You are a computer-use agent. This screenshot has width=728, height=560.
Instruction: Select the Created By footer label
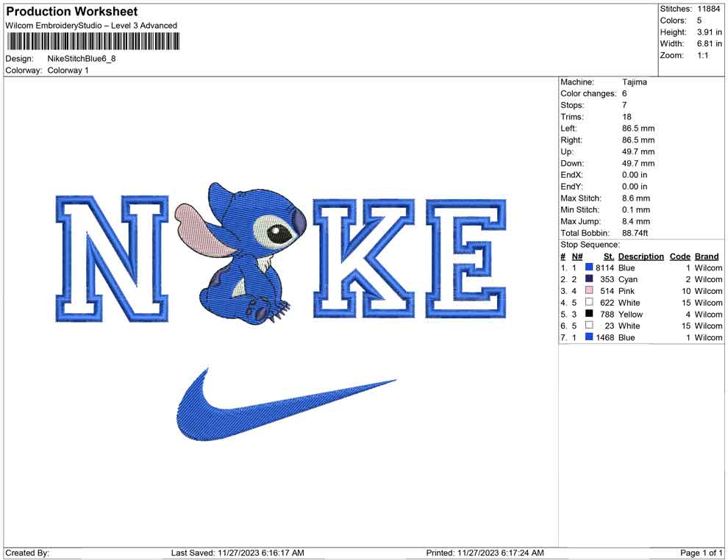[27, 553]
